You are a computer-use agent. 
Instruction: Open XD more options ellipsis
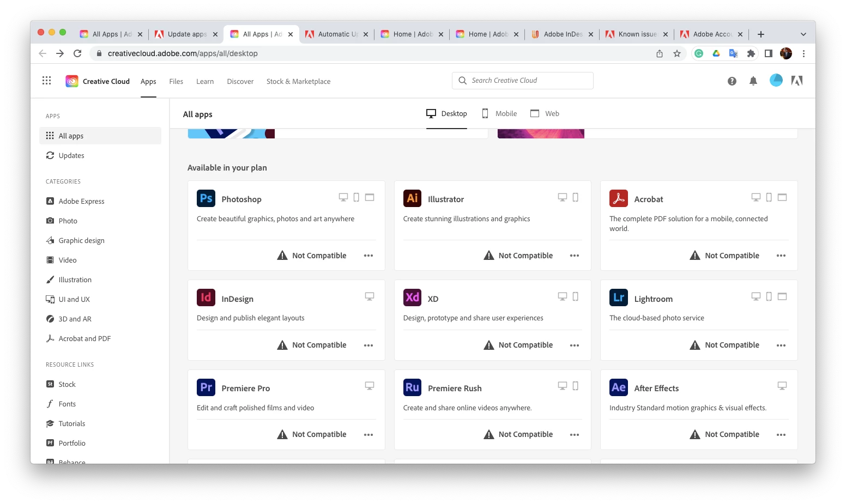click(x=575, y=345)
